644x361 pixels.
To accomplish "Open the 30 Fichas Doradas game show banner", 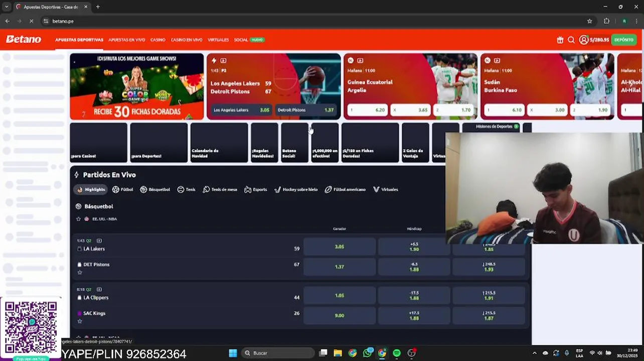I will click(137, 86).
